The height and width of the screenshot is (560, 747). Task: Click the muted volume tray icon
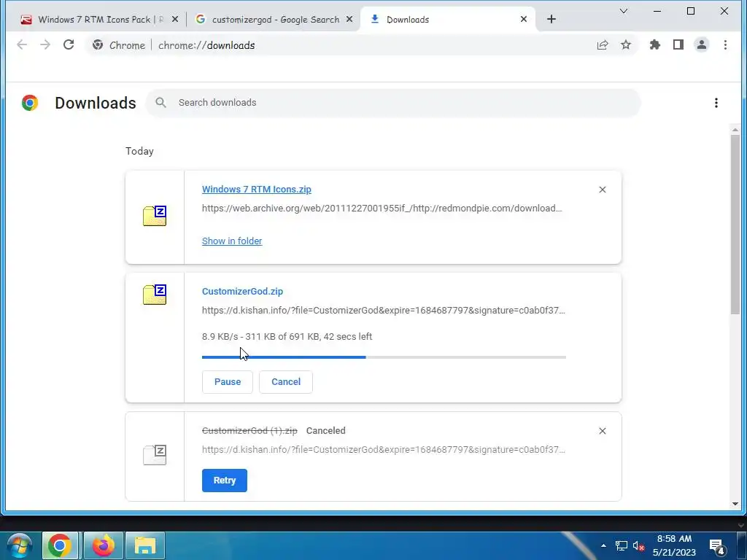click(x=638, y=545)
